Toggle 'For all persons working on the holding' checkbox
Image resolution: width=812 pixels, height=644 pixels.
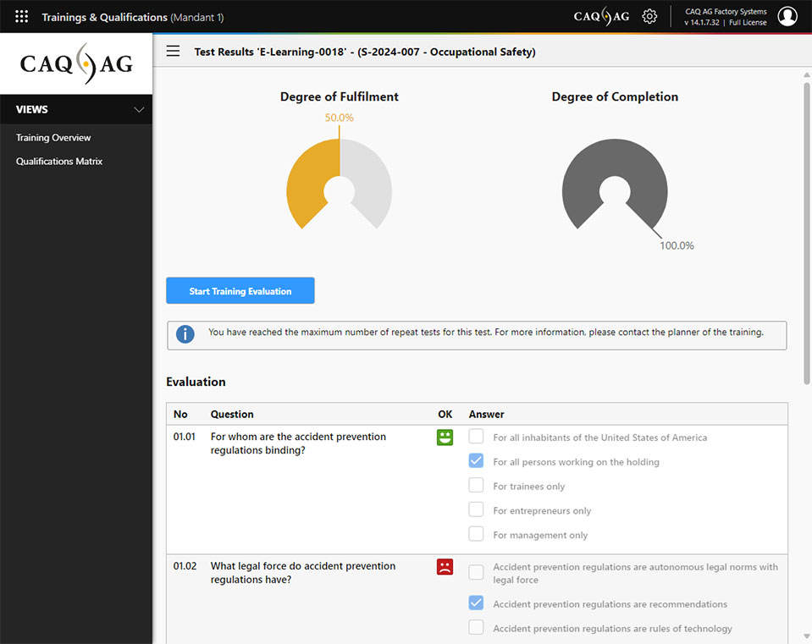[477, 461]
